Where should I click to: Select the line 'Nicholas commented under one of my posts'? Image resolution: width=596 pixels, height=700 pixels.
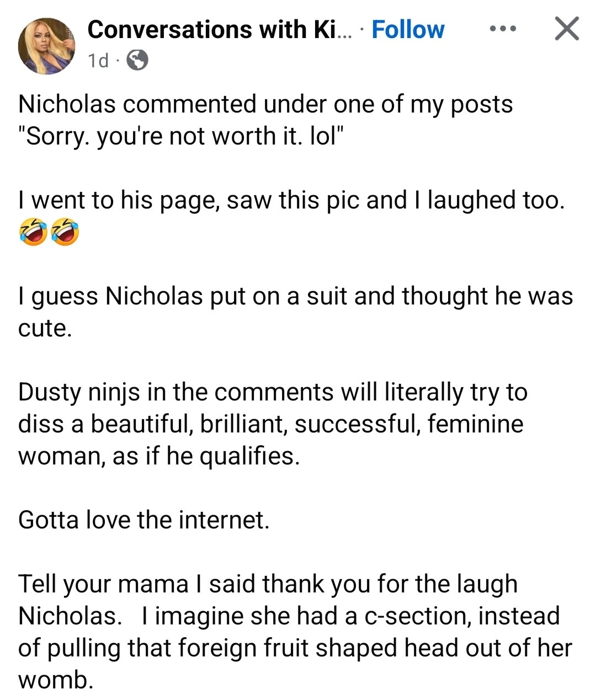pos(265,105)
